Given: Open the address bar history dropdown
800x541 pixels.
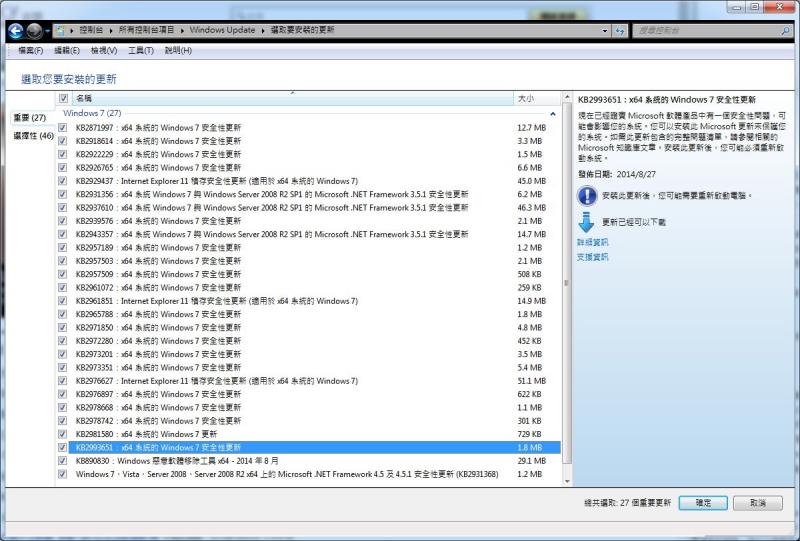Looking at the screenshot, I should (x=605, y=31).
